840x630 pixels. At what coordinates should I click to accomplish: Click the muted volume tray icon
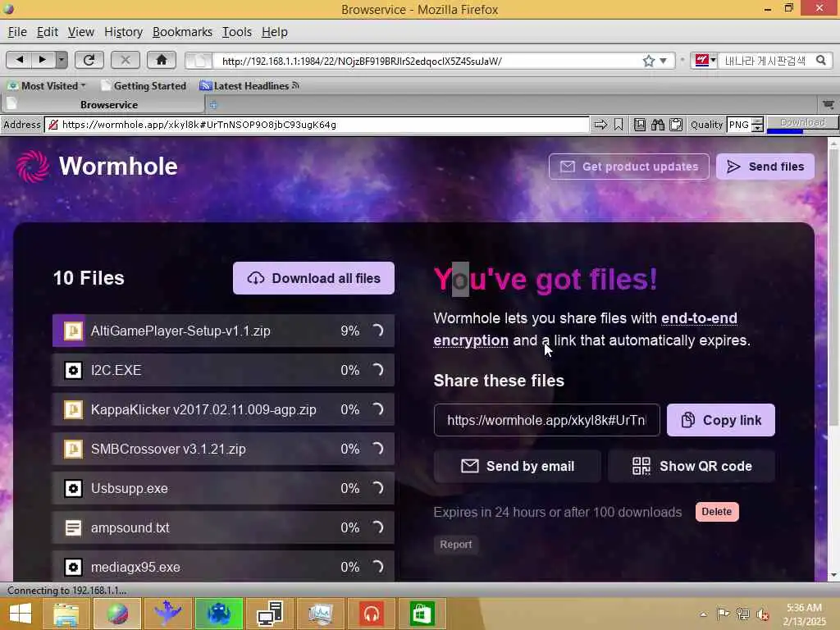pos(762,614)
